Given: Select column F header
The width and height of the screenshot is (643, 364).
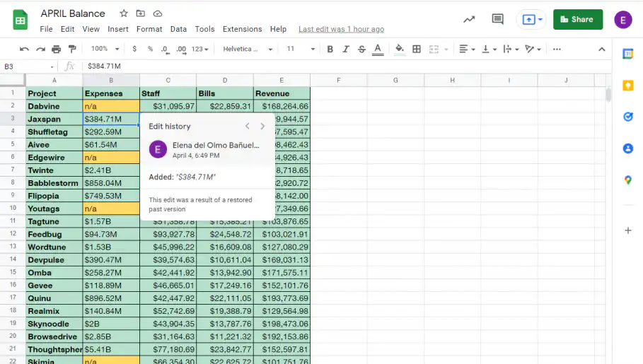Looking at the screenshot, I should pyautogui.click(x=338, y=81).
